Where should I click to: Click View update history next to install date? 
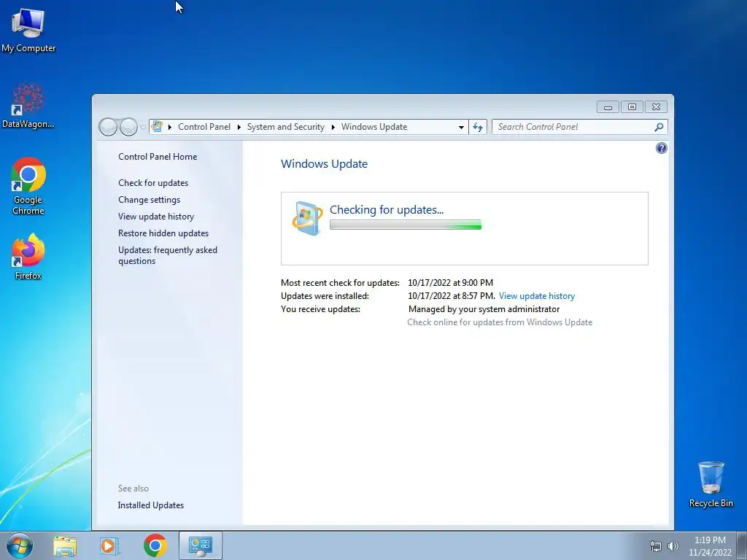pyautogui.click(x=537, y=296)
